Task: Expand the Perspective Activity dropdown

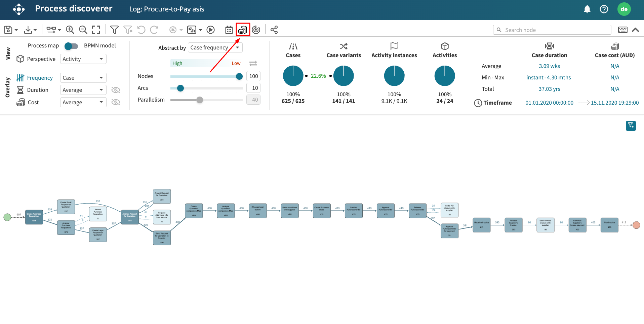Action: 83,59
